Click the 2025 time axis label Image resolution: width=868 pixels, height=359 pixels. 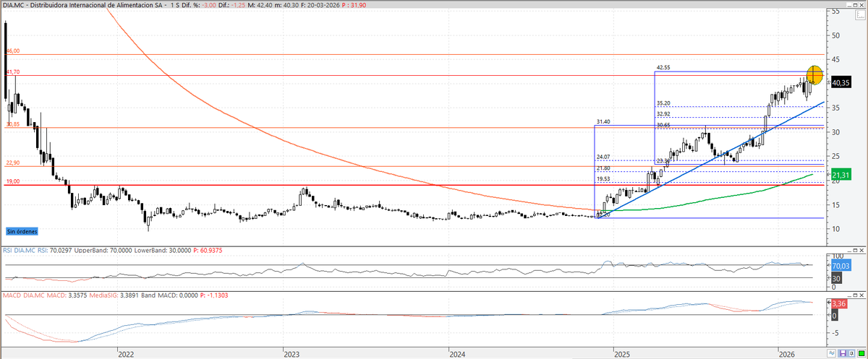pos(621,355)
